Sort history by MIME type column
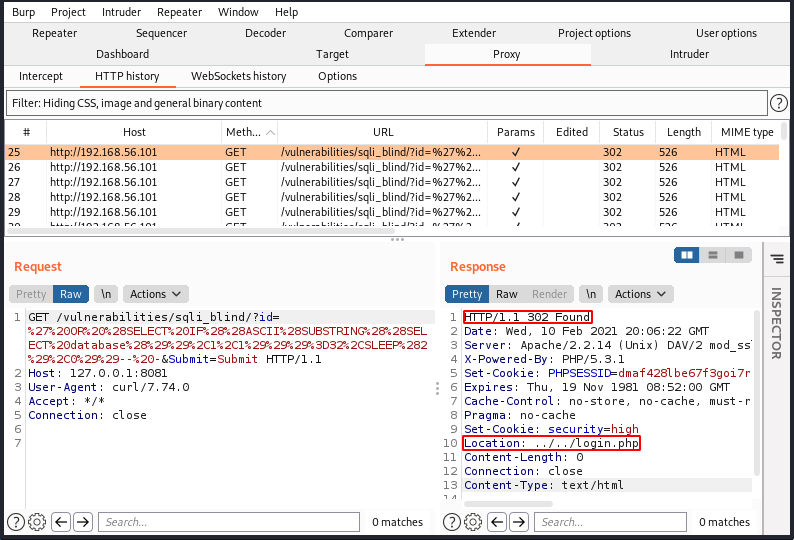The width and height of the screenshot is (794, 540). tap(746, 132)
